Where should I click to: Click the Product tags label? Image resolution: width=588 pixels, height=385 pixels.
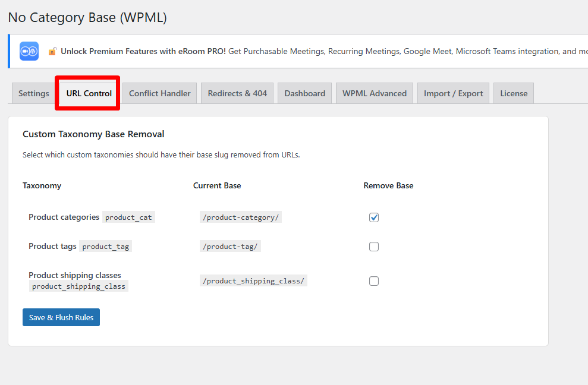coord(52,246)
